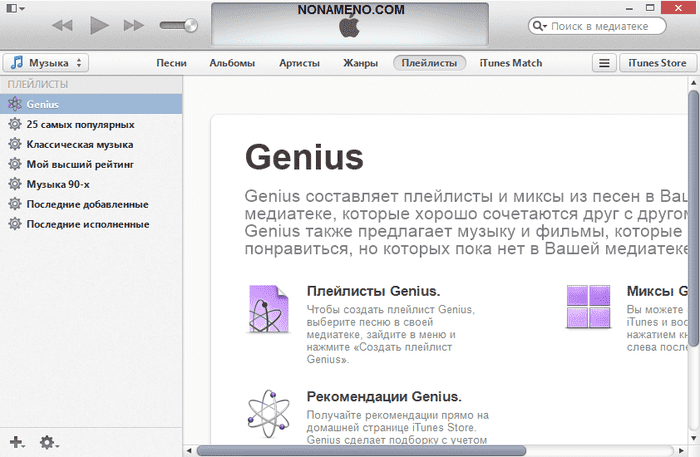Adjust the volume slider
This screenshot has width=700, height=457.
178,24
